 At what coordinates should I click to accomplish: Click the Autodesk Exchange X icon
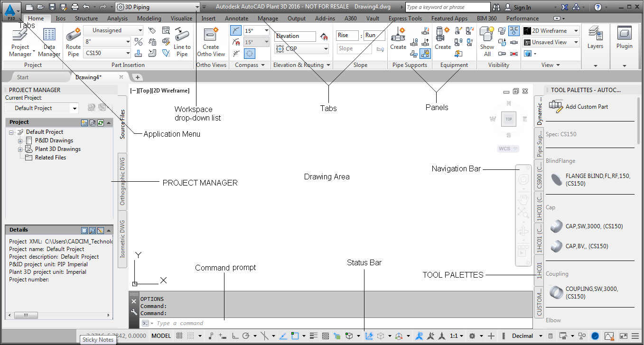tap(564, 7)
